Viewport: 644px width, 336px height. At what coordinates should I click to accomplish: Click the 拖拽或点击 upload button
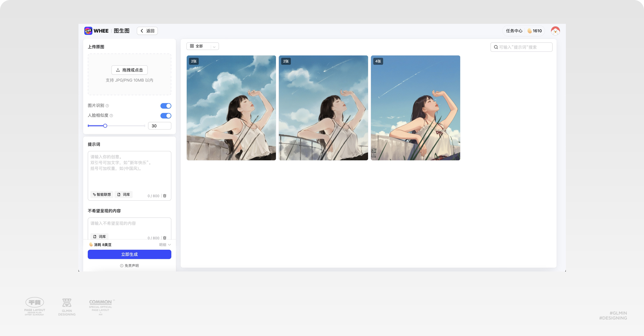click(x=129, y=70)
